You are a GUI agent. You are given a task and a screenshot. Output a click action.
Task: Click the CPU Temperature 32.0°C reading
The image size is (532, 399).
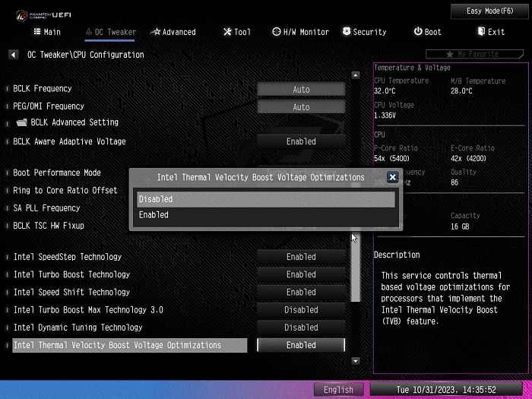(385, 91)
